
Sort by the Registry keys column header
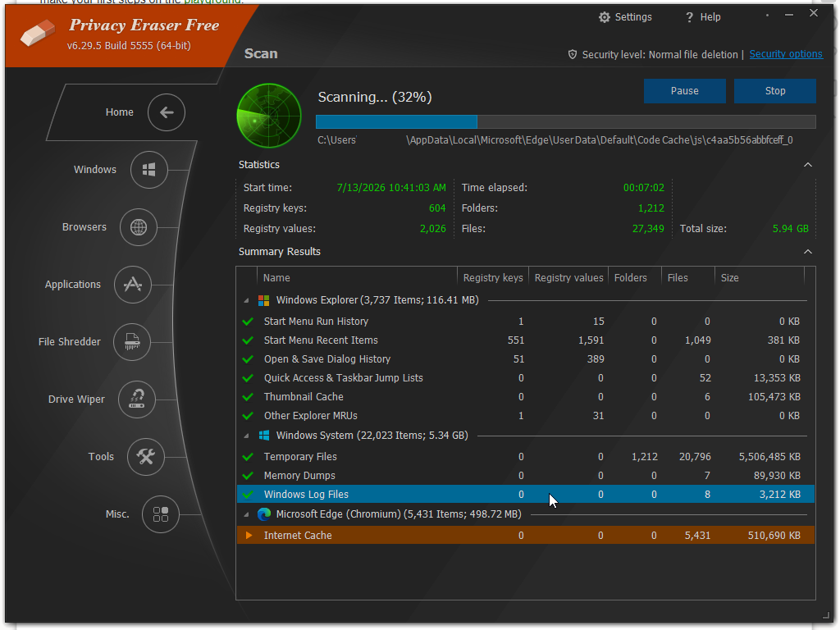(x=493, y=278)
